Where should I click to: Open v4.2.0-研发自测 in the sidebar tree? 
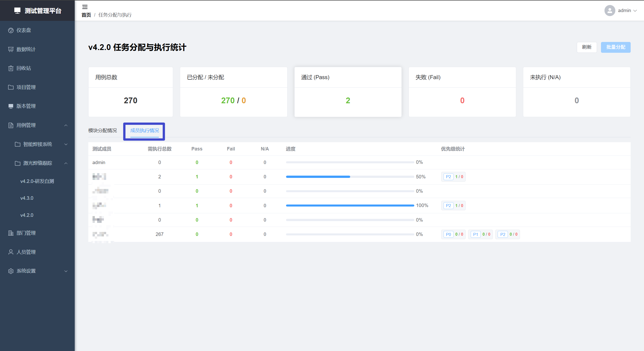pos(37,181)
